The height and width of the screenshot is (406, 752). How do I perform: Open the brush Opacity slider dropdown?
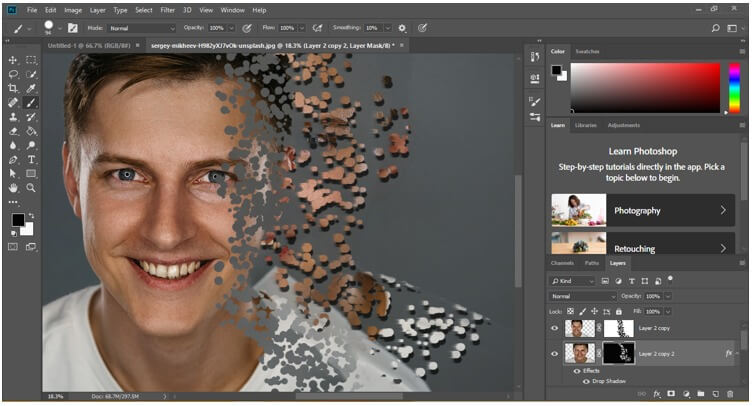point(231,28)
